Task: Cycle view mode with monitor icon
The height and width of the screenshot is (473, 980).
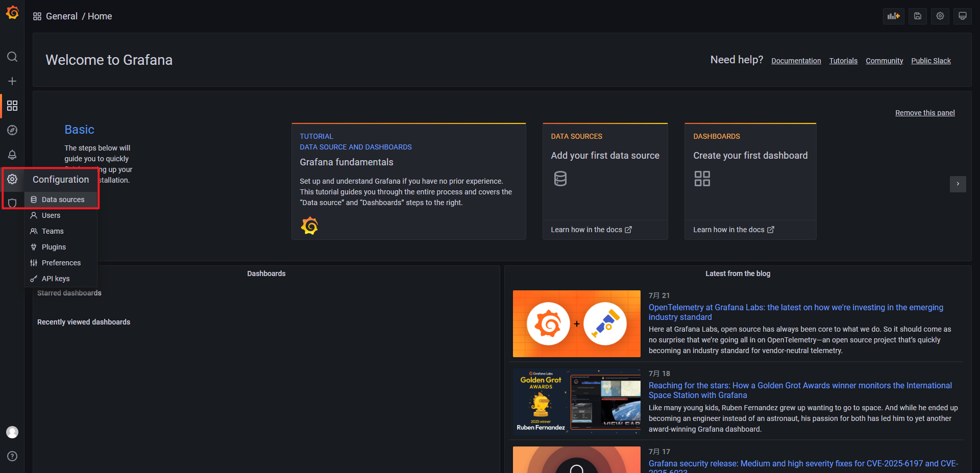Action: pos(963,16)
